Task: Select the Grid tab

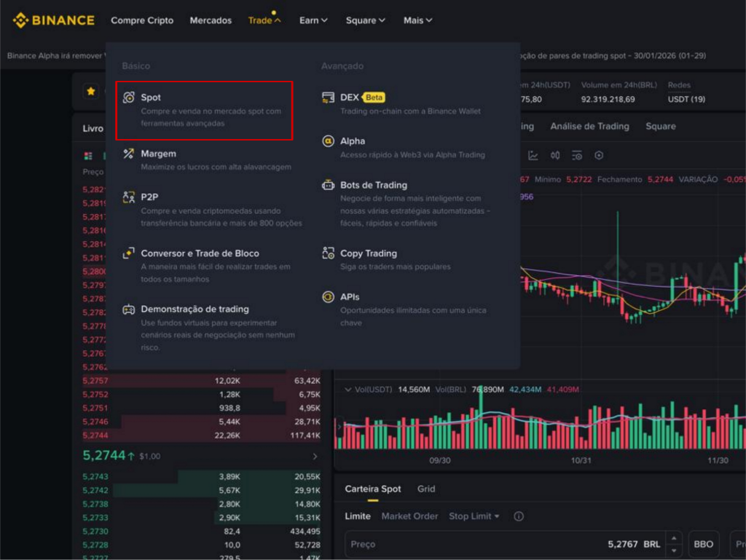Action: (425, 489)
